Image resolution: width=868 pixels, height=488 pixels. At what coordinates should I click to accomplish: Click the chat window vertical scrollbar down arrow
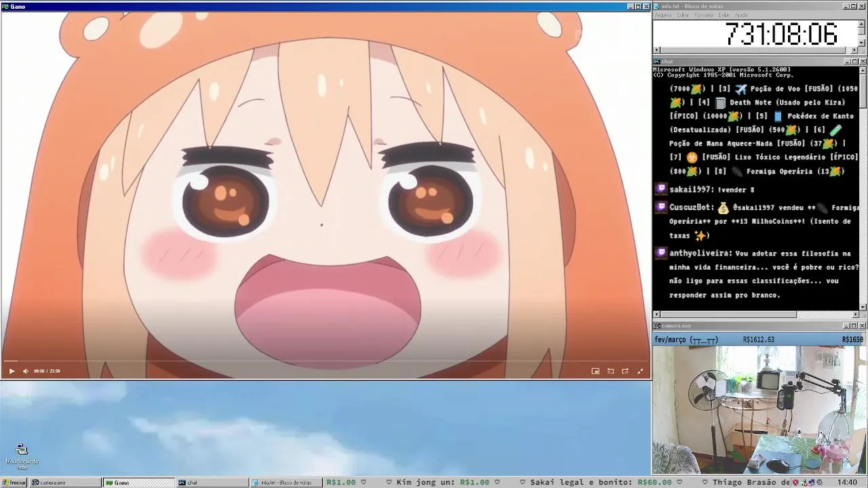coord(863,307)
